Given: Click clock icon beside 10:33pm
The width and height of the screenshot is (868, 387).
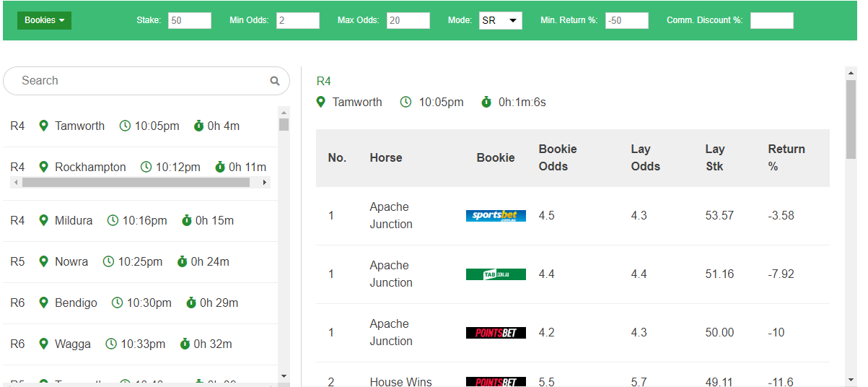Looking at the screenshot, I should click(x=111, y=344).
